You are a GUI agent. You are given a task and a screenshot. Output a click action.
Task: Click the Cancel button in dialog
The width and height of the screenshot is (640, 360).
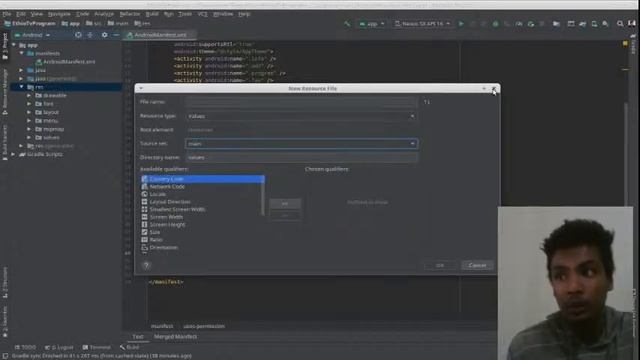477,265
